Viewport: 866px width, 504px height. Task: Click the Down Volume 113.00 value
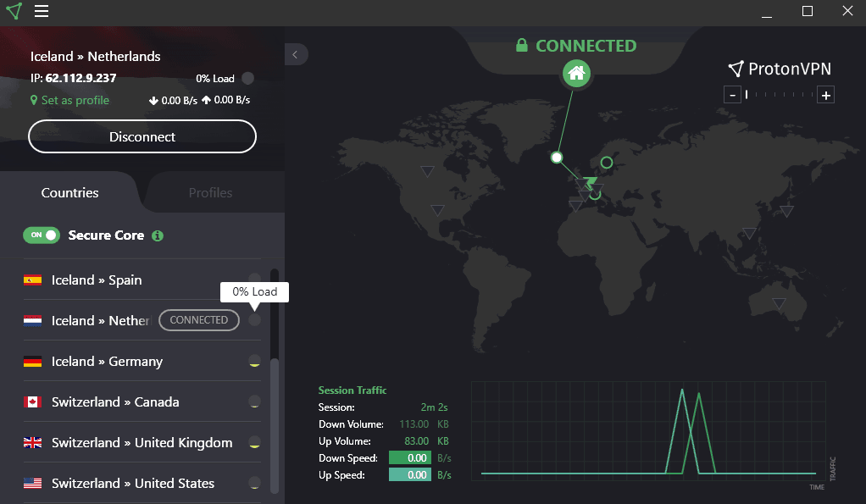(414, 424)
